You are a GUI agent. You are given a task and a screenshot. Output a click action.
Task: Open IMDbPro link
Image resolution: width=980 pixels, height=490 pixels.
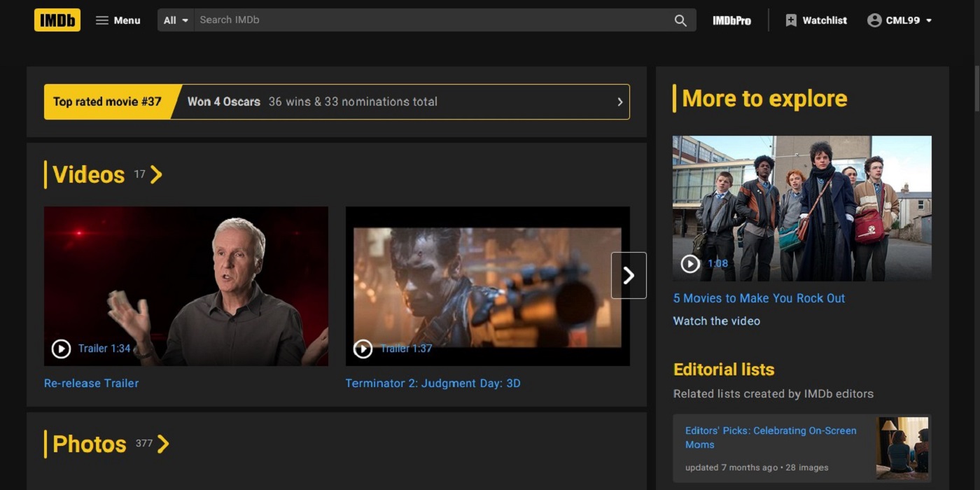point(731,20)
